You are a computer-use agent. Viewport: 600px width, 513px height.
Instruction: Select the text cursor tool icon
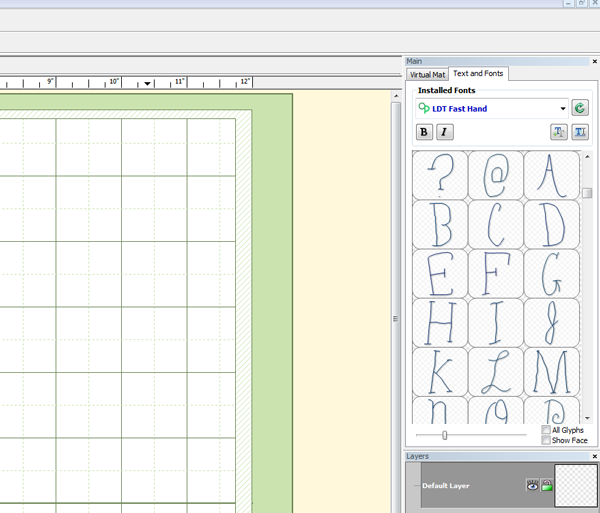pyautogui.click(x=579, y=132)
